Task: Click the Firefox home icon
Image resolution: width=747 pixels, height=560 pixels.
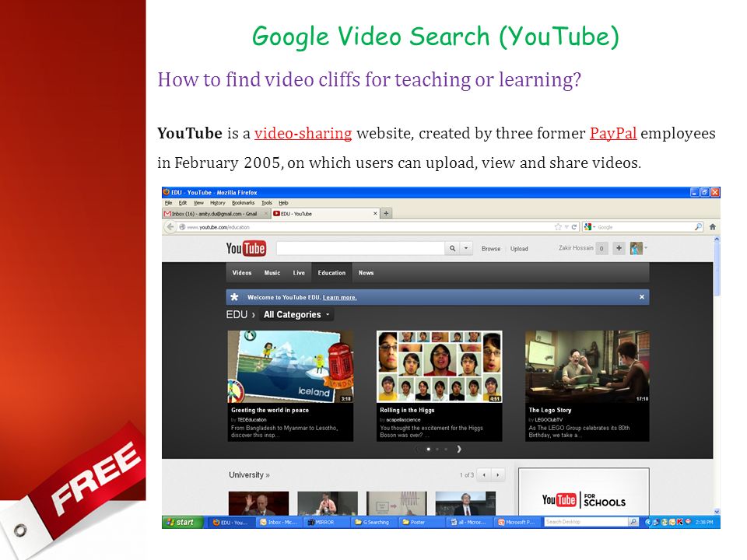Action: (712, 227)
